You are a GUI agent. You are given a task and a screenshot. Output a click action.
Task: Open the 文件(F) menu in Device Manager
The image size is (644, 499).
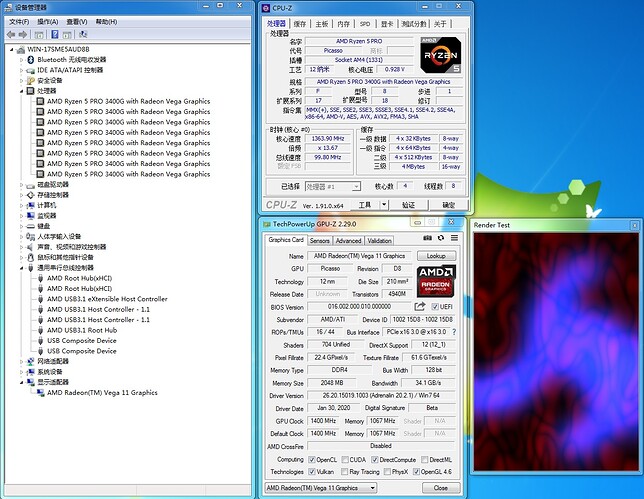point(19,21)
